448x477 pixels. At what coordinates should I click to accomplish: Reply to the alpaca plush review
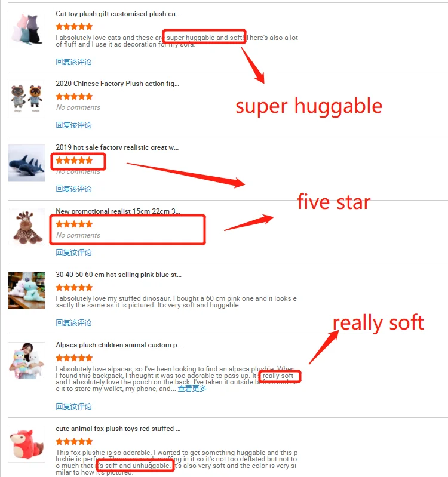pos(73,407)
